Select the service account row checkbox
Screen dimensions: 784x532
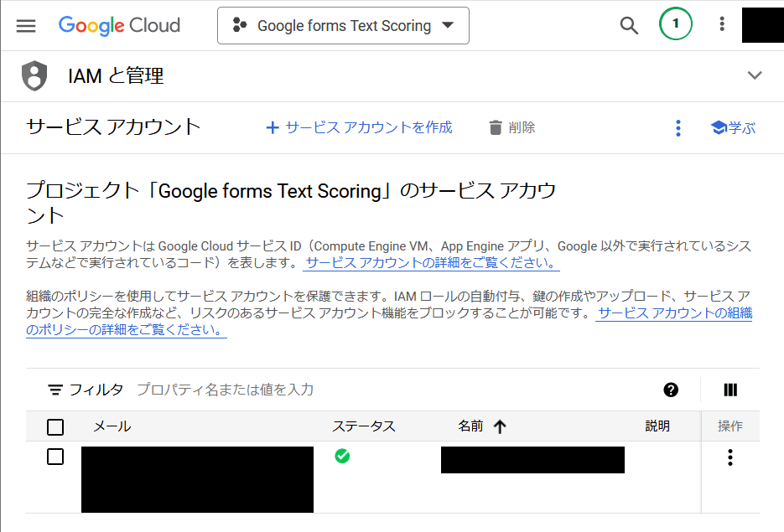(x=55, y=457)
